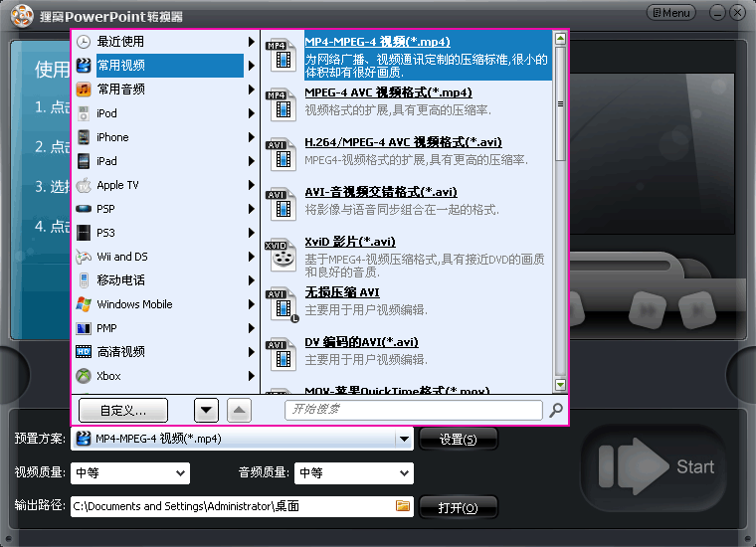Click the folder browse icon in 输出路径 field

(x=403, y=505)
